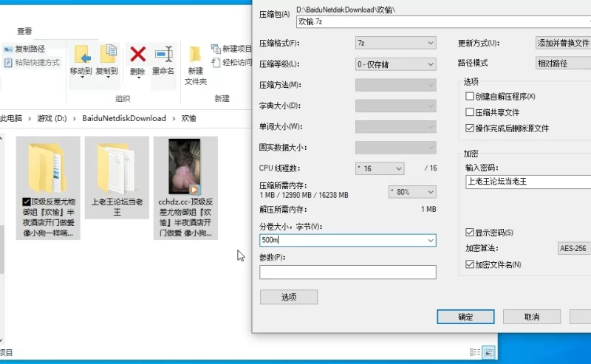Image resolution: width=591 pixels, height=364 pixels.
Task: Uncheck 操作完成后删除源文件 option
Action: click(x=469, y=128)
